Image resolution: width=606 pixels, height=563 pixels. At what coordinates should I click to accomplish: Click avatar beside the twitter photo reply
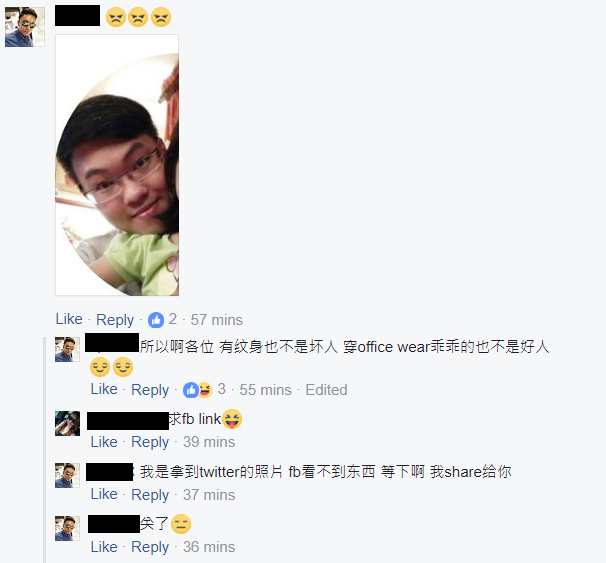click(67, 475)
